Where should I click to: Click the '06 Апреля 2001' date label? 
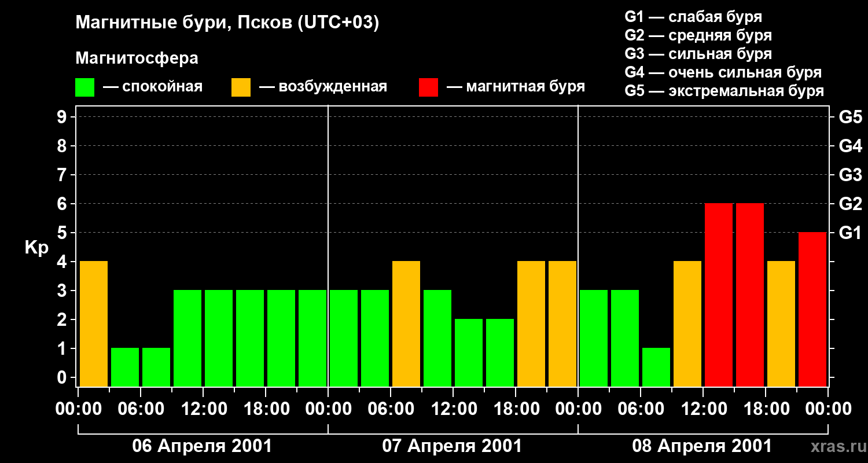[x=203, y=446]
